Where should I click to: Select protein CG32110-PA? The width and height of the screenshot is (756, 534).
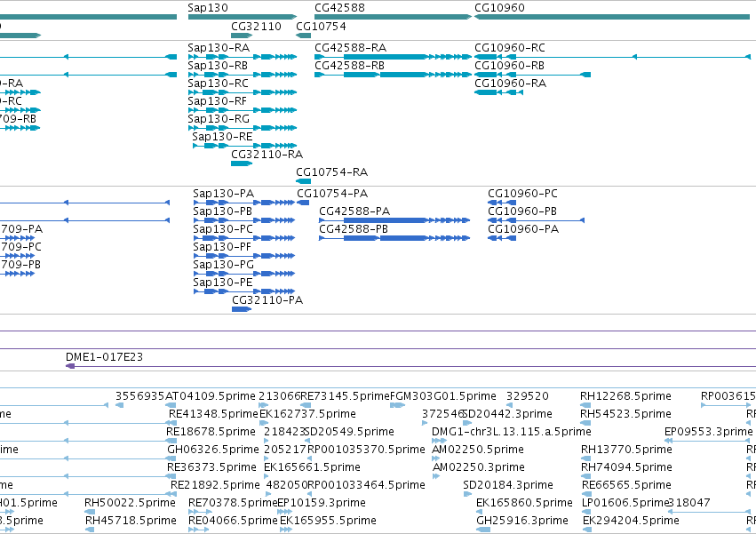242,309
